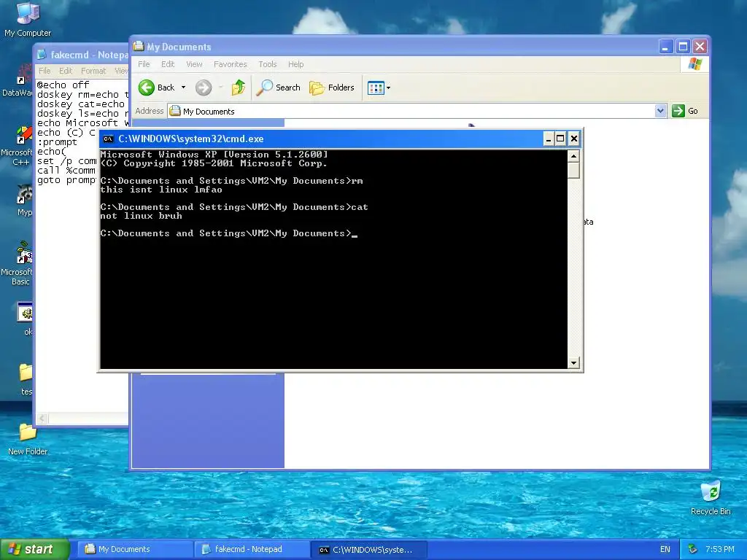Screen dimensions: 747x560
Task: Expand the Views dropdown arrow
Action: (388, 87)
